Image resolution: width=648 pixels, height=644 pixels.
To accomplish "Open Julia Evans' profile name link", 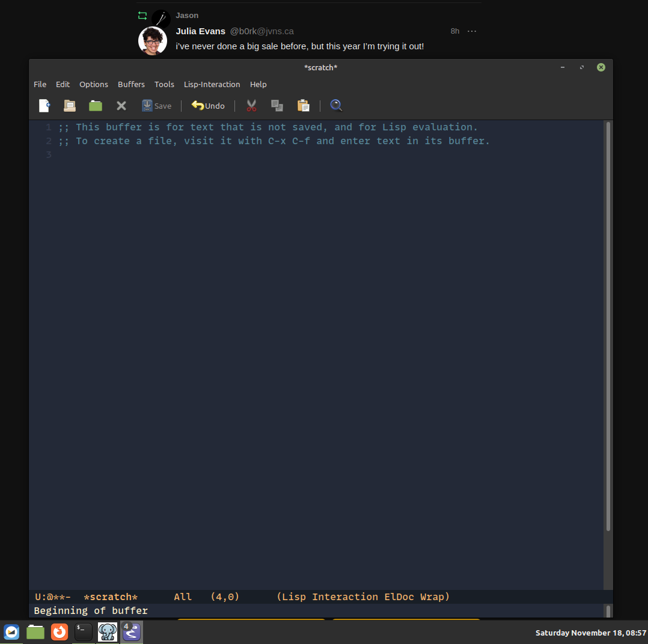I will click(200, 31).
